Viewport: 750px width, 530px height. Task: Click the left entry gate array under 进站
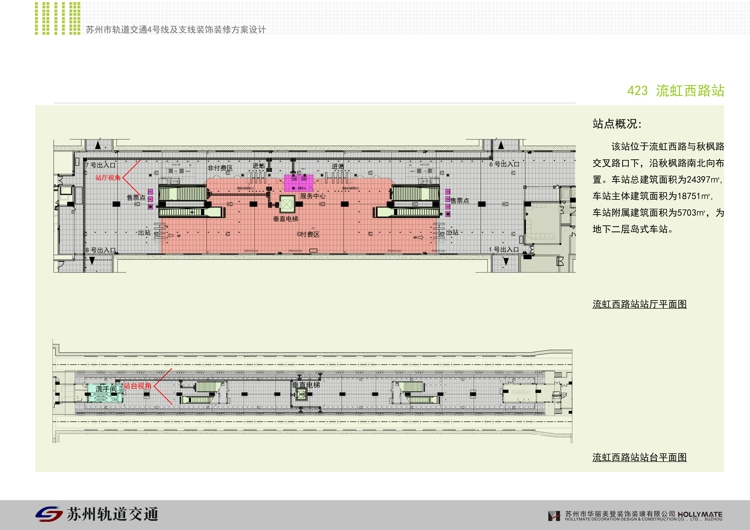257,177
